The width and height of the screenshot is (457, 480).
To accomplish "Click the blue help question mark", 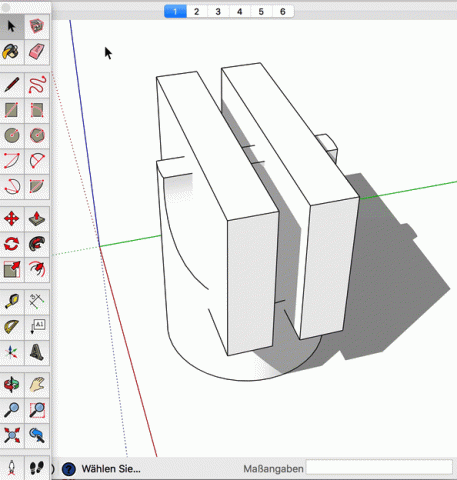I will click(69, 469).
